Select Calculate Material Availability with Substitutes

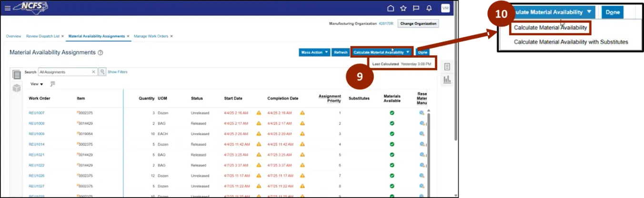571,42
